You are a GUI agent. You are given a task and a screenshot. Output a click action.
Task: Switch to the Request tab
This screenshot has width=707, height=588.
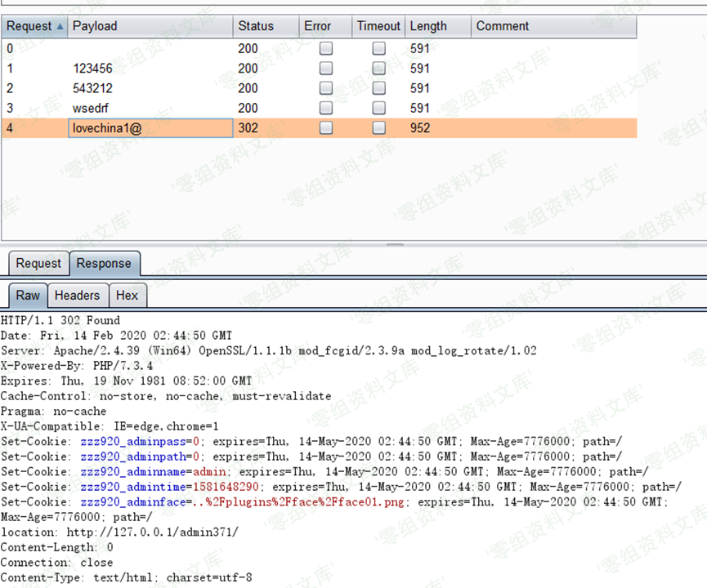click(x=38, y=263)
